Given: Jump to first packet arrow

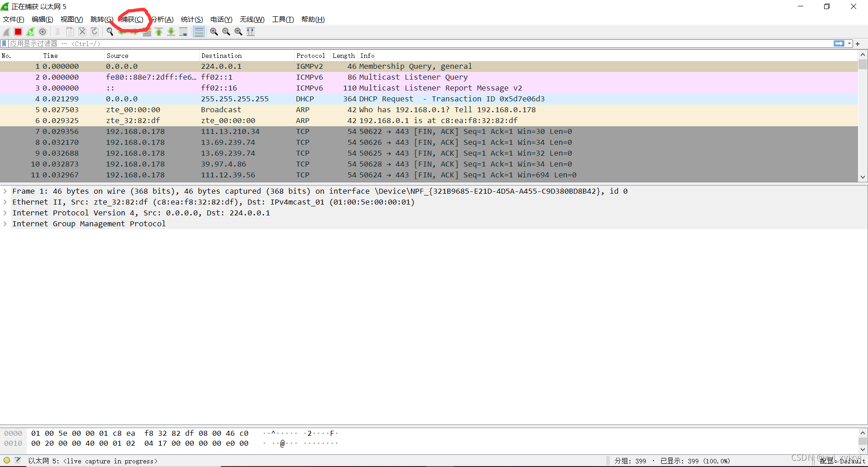Looking at the screenshot, I should pos(159,32).
